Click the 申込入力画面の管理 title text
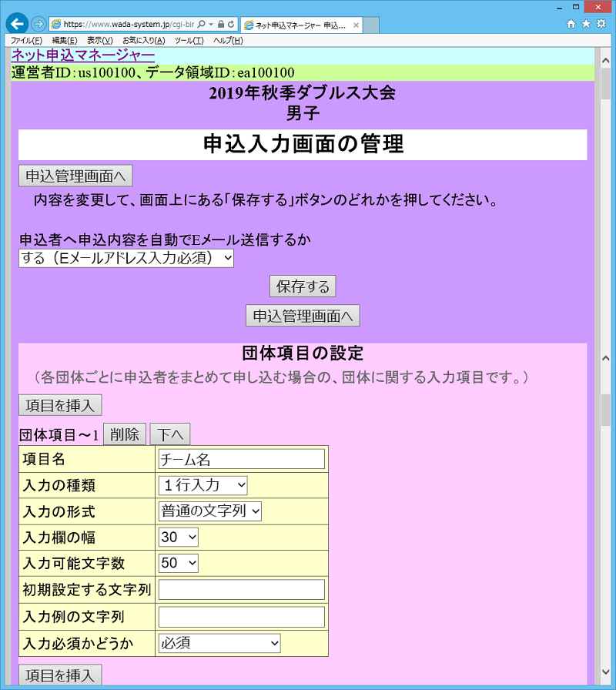 303,144
